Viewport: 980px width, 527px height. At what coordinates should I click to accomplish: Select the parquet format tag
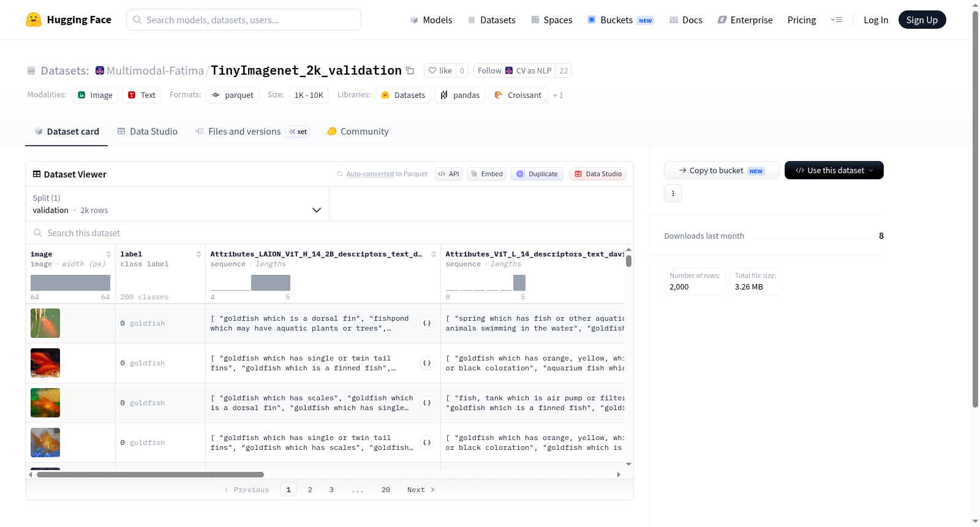point(233,95)
